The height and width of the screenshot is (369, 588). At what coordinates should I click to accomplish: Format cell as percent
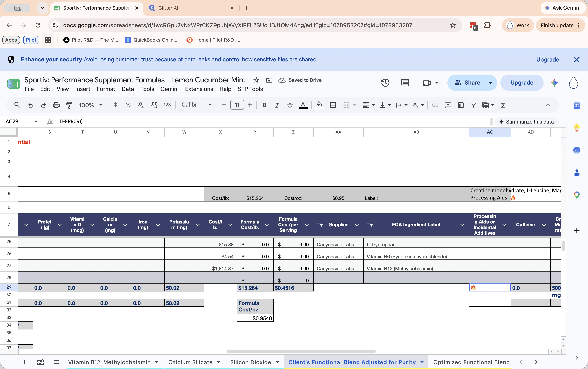pos(128,105)
